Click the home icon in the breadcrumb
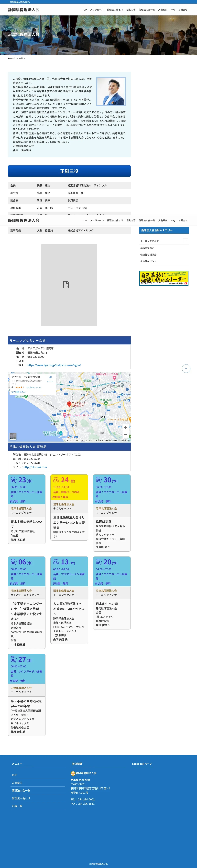This screenshot has width=197, height=868. (9, 58)
